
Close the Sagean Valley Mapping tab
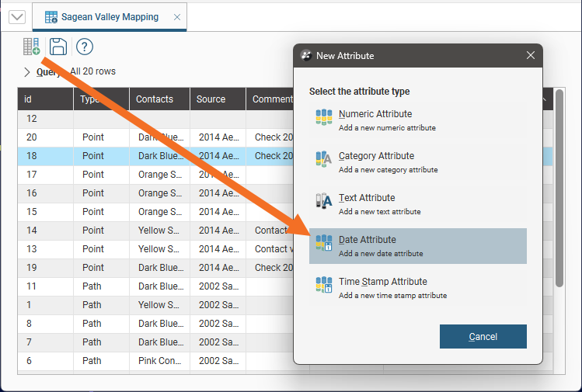tap(177, 17)
